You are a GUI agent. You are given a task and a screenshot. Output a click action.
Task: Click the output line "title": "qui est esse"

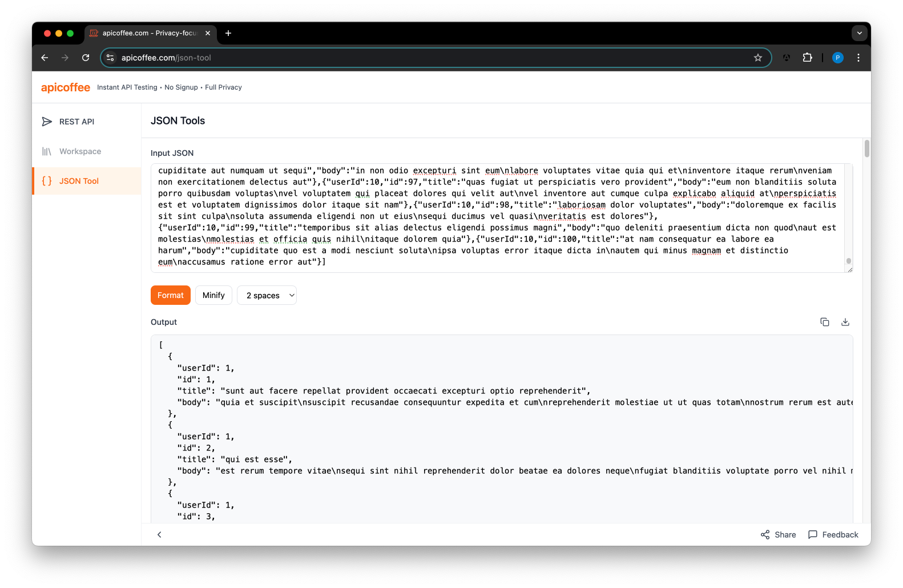tap(235, 460)
